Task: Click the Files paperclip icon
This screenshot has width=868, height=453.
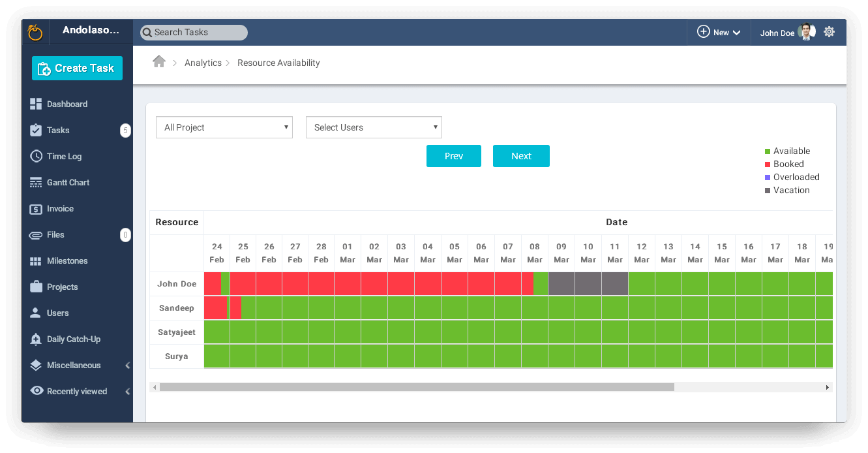Action: [36, 235]
